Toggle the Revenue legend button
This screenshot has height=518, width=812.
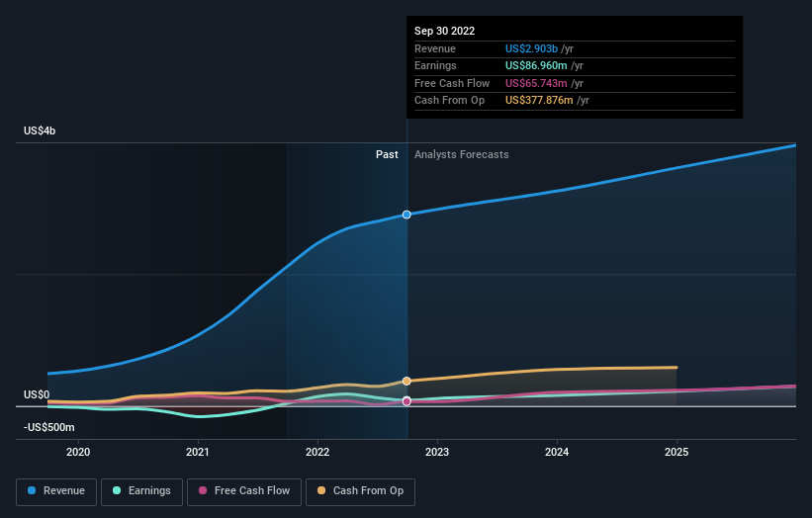coord(56,491)
